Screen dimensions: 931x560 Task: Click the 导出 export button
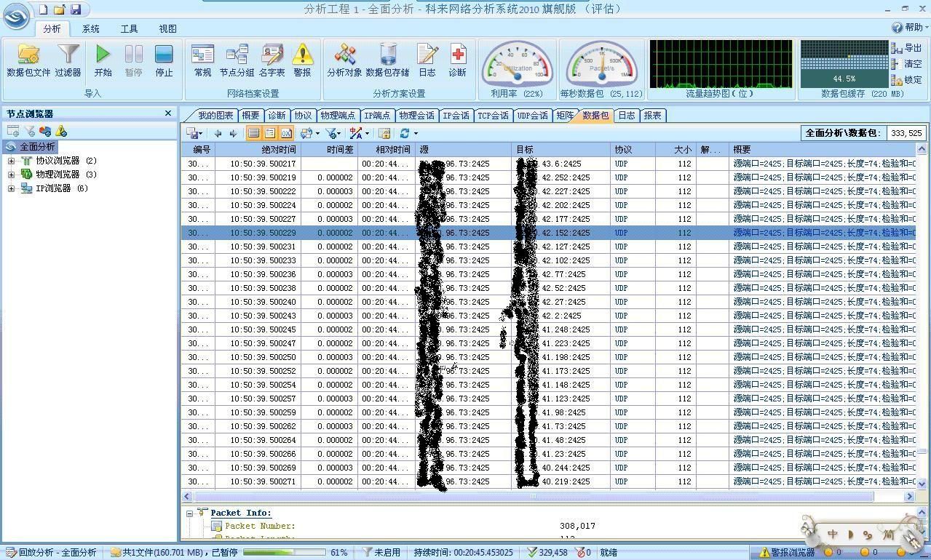click(906, 48)
